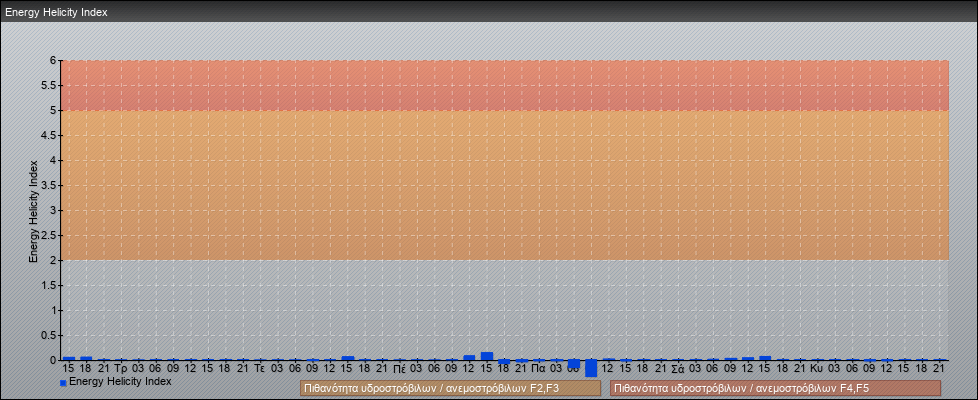Click the Τε day label on x-axis
Screen dimensions: 978x400
(x=260, y=369)
